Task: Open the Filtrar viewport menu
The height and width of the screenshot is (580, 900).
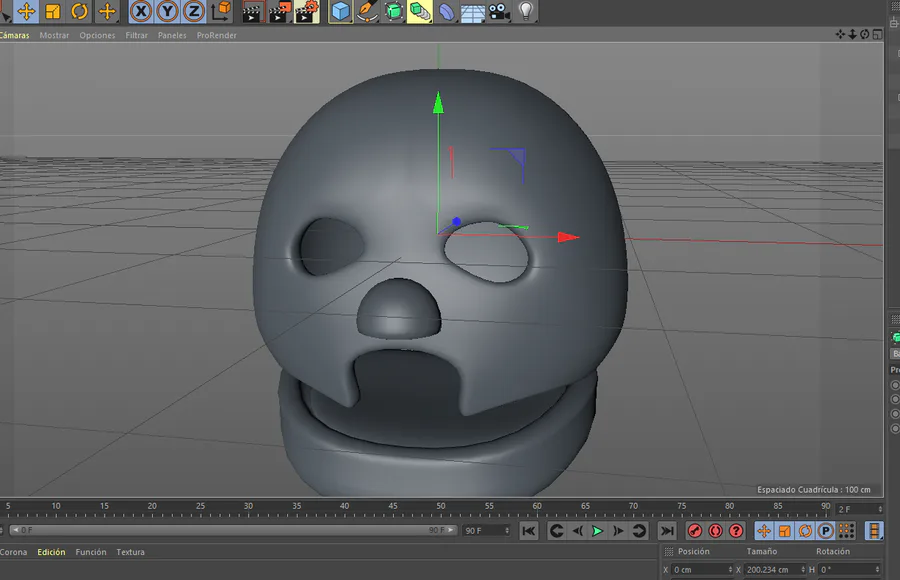Action: (x=137, y=35)
